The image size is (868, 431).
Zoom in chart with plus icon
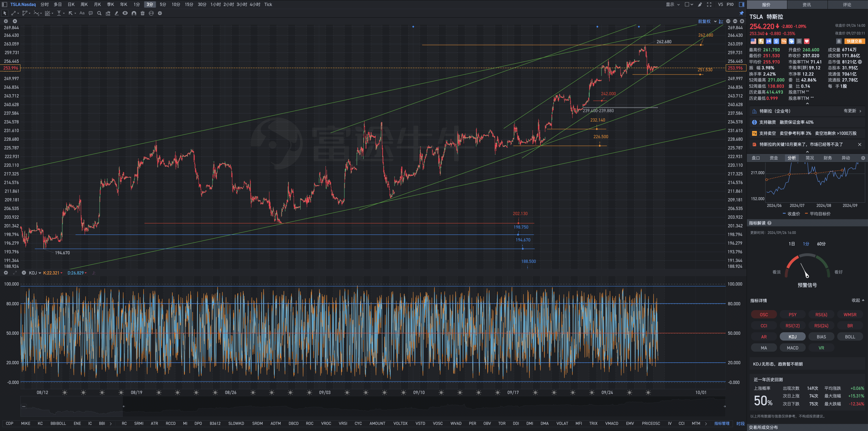[x=742, y=21]
